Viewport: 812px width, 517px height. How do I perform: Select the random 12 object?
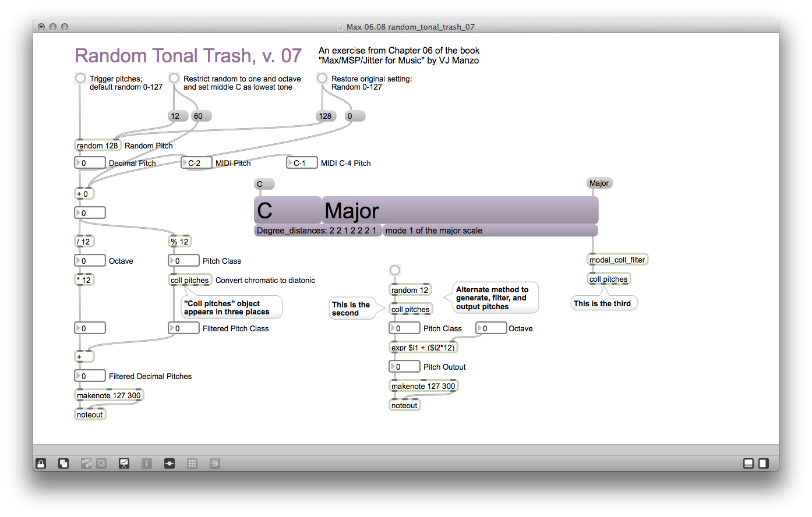(x=410, y=290)
